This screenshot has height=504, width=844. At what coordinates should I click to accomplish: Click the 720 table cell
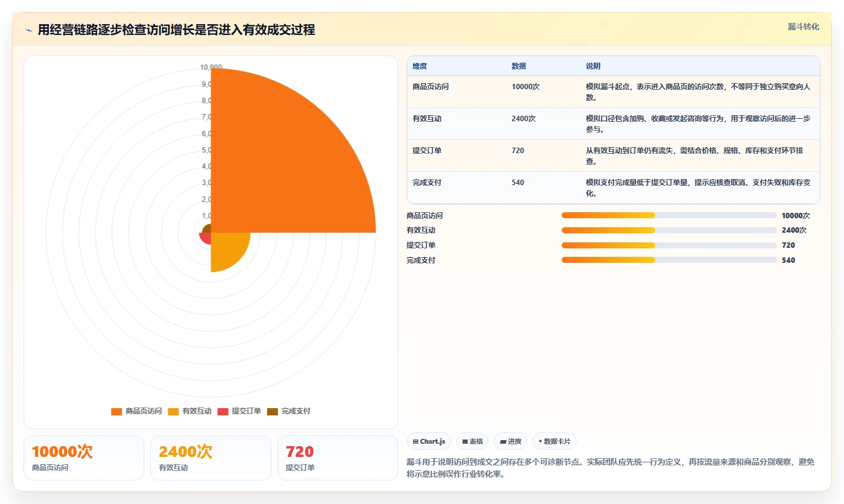[518, 151]
